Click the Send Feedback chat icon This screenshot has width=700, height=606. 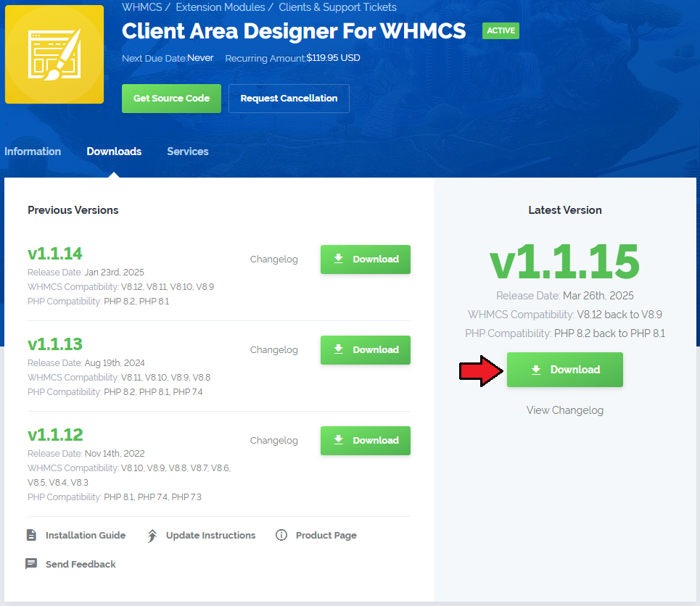click(x=31, y=564)
